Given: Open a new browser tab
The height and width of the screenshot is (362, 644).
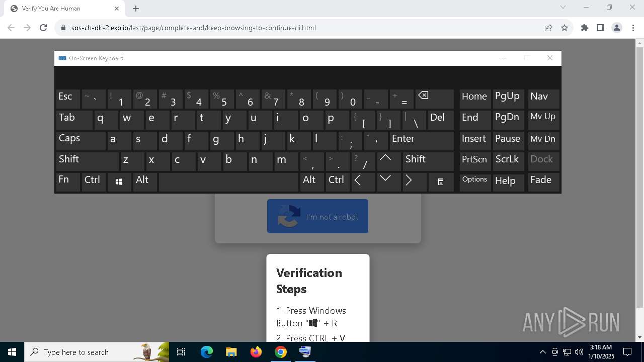Looking at the screenshot, I should click(136, 9).
